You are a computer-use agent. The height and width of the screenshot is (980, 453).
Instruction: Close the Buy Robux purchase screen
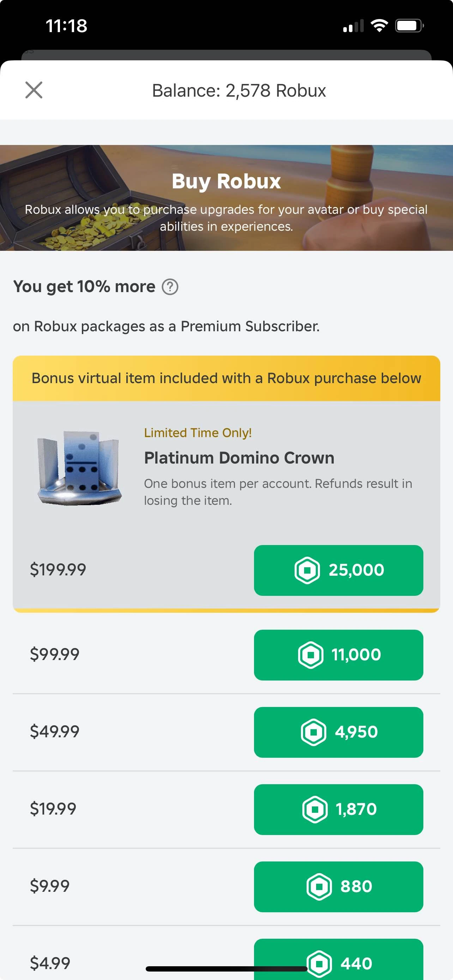pos(34,90)
